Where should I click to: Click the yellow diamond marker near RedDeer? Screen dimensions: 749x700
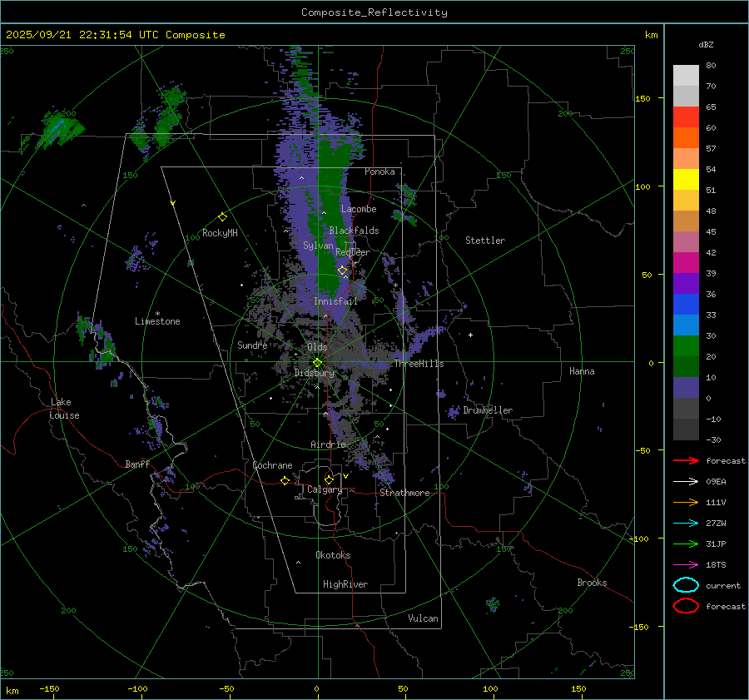click(x=342, y=271)
